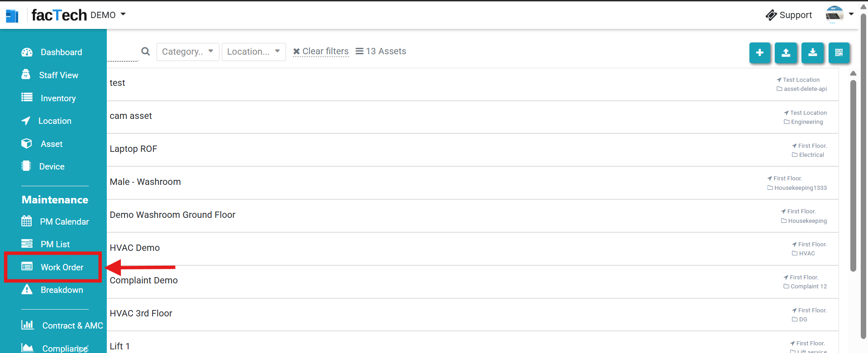The image size is (868, 353).
Task: Click the asset search input field
Action: pyautogui.click(x=122, y=52)
